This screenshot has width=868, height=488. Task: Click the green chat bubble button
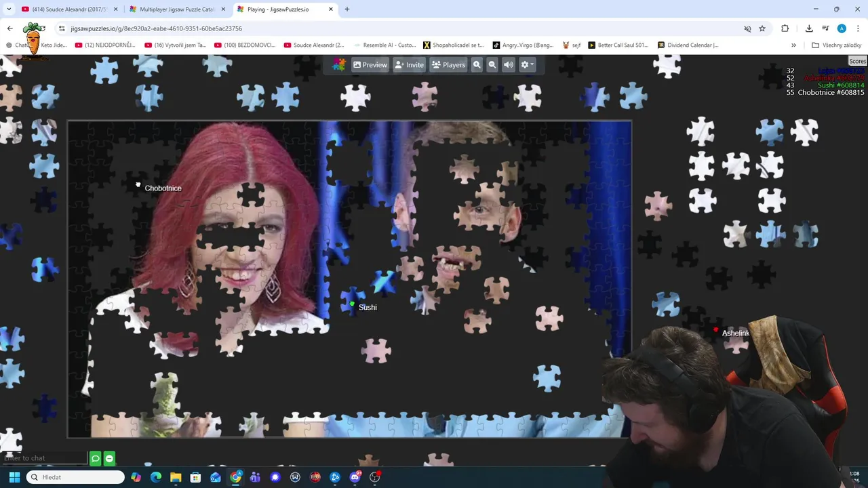[x=96, y=459]
